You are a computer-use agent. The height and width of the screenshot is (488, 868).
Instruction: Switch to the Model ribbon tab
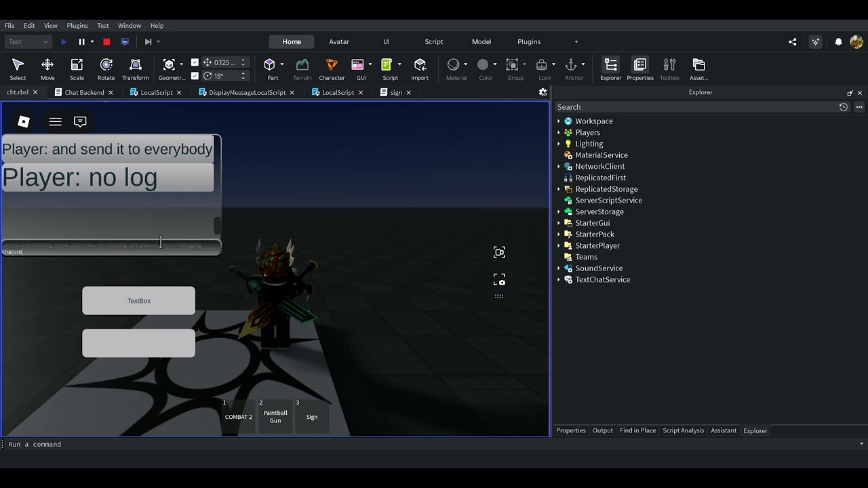point(481,42)
